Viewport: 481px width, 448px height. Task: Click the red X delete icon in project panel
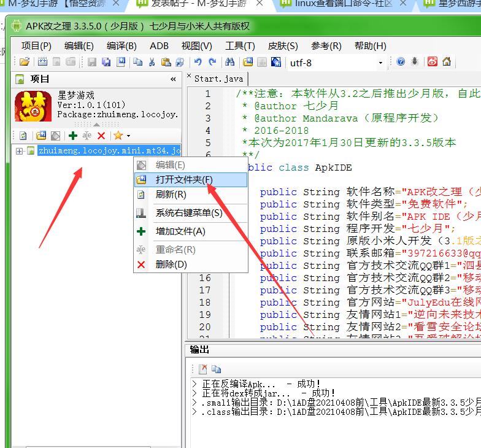pyautogui.click(x=101, y=136)
